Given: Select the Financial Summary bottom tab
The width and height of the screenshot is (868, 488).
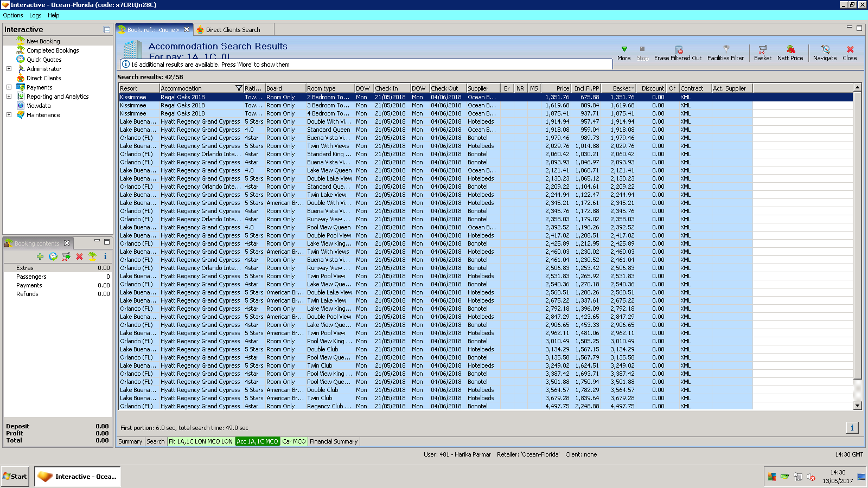Looking at the screenshot, I should 334,441.
